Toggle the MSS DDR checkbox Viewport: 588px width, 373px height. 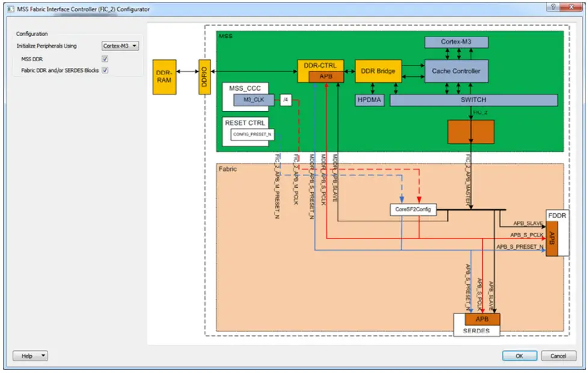point(103,59)
